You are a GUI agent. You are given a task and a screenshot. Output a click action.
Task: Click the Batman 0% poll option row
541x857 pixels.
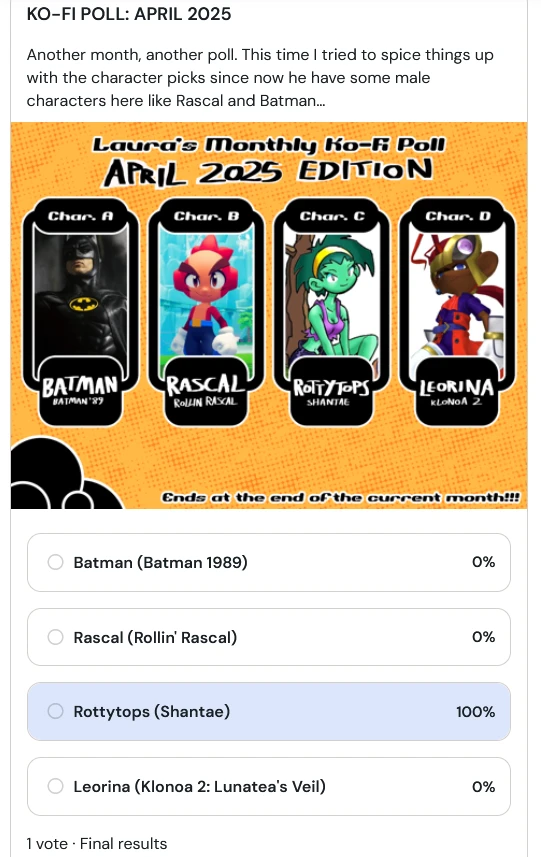tap(269, 562)
